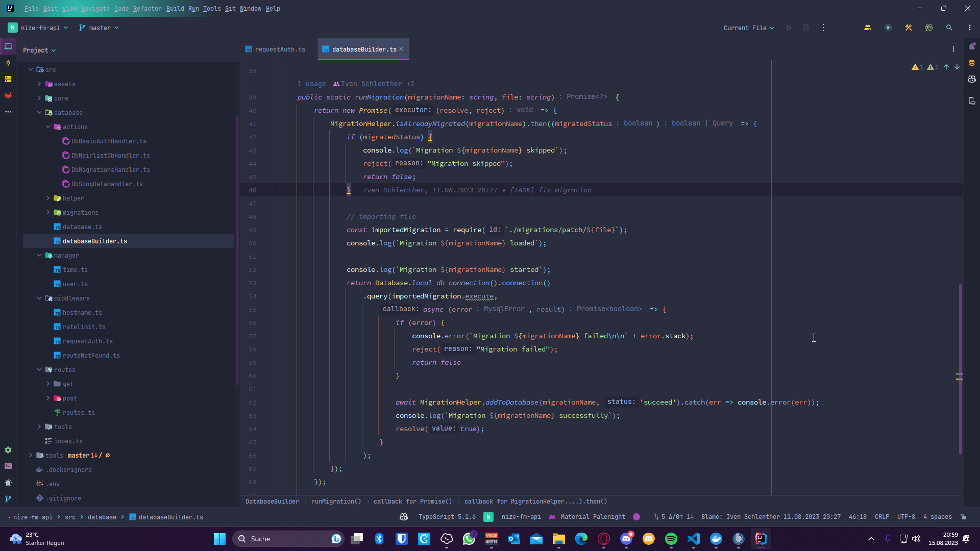Switch to the requestAuth.ts tab
Image resolution: width=980 pixels, height=551 pixels.
(x=280, y=49)
